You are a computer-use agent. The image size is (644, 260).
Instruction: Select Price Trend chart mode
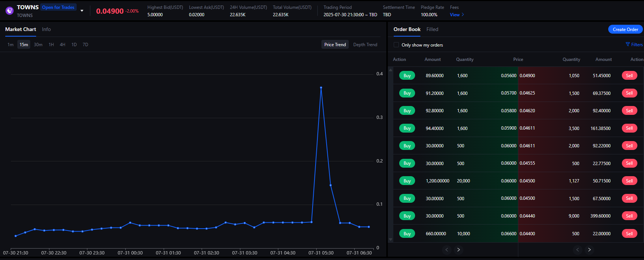pyautogui.click(x=335, y=45)
